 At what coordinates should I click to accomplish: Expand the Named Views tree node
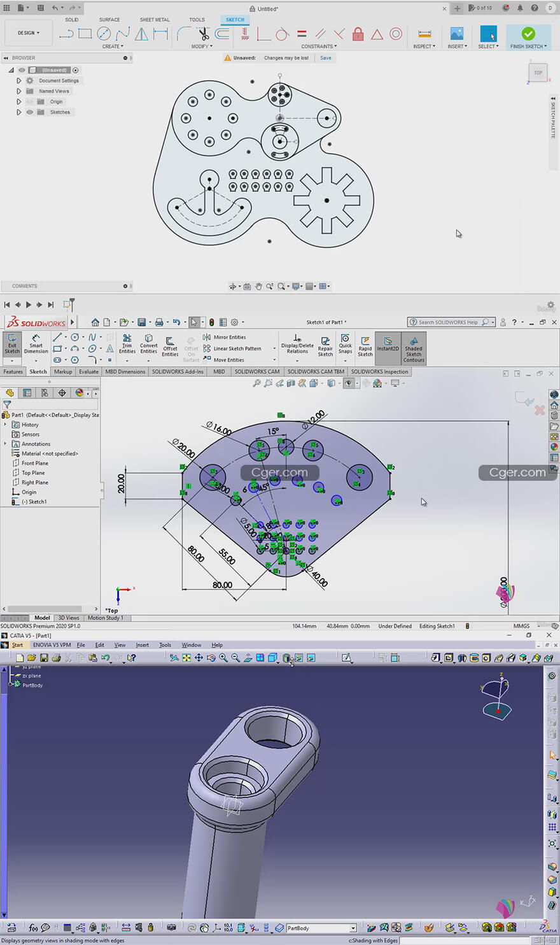pyautogui.click(x=19, y=91)
